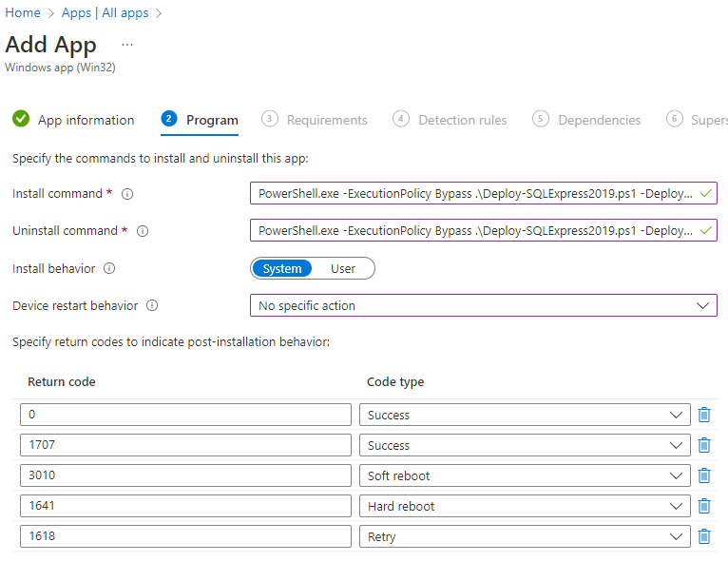Set install behavior to User

point(343,269)
